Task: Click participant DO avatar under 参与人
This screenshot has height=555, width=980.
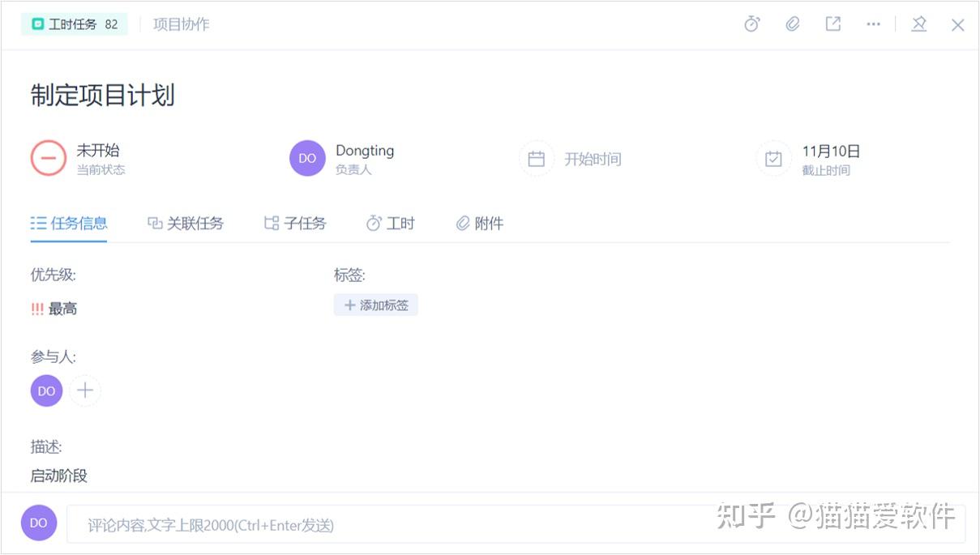Action: 47,391
